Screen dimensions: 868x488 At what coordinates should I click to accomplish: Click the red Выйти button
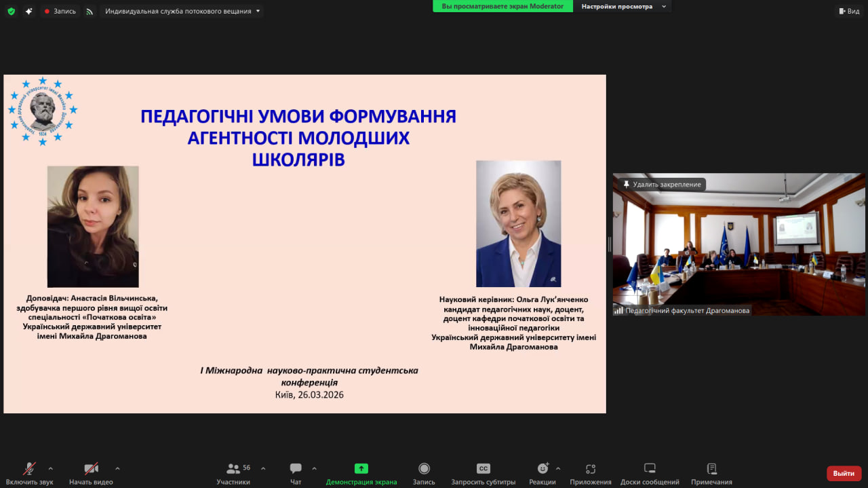point(842,472)
